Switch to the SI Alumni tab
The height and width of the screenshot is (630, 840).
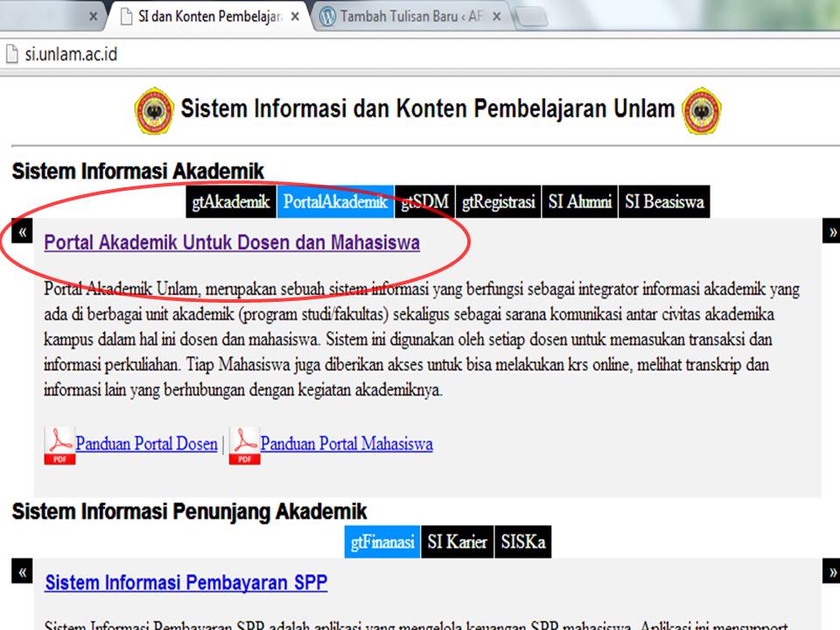point(579,201)
